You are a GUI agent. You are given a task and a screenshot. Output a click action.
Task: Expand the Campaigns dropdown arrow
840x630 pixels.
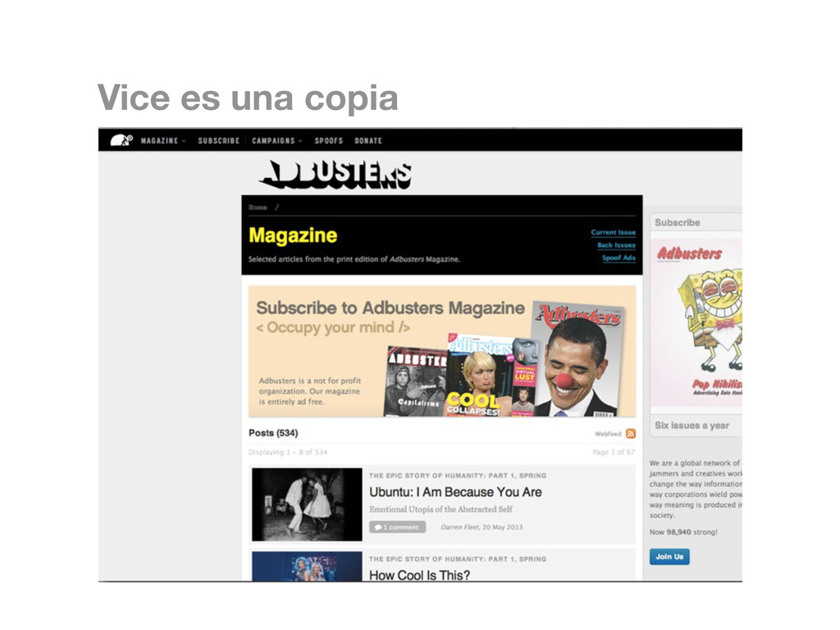click(300, 141)
